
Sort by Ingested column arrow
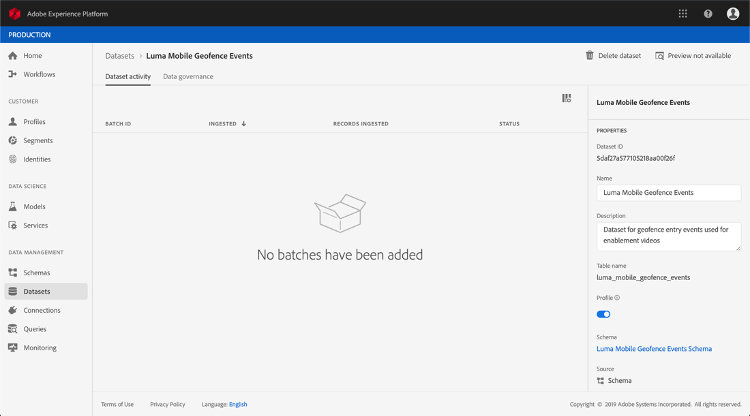[x=243, y=123]
